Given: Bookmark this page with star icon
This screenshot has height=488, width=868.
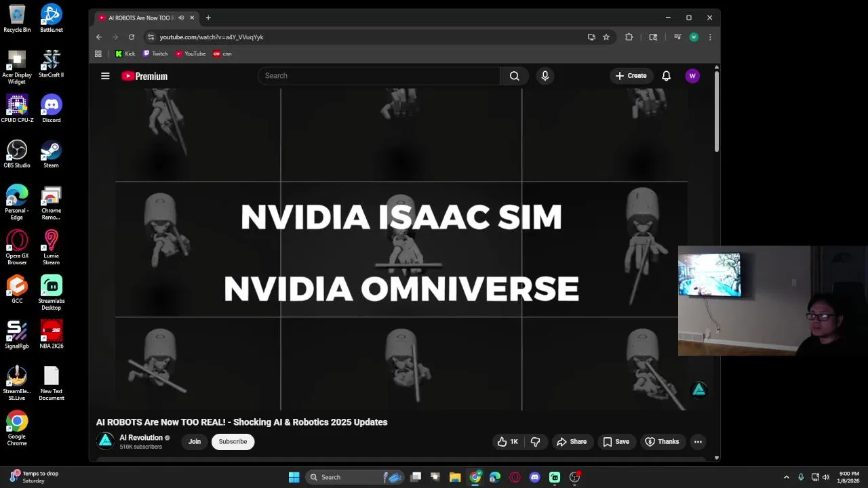Looking at the screenshot, I should [606, 37].
